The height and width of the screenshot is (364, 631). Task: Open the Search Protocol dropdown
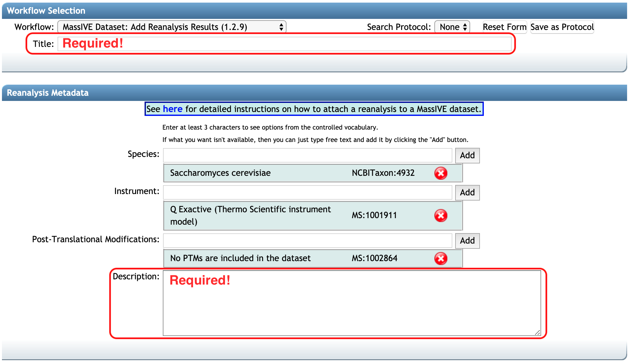(x=452, y=27)
